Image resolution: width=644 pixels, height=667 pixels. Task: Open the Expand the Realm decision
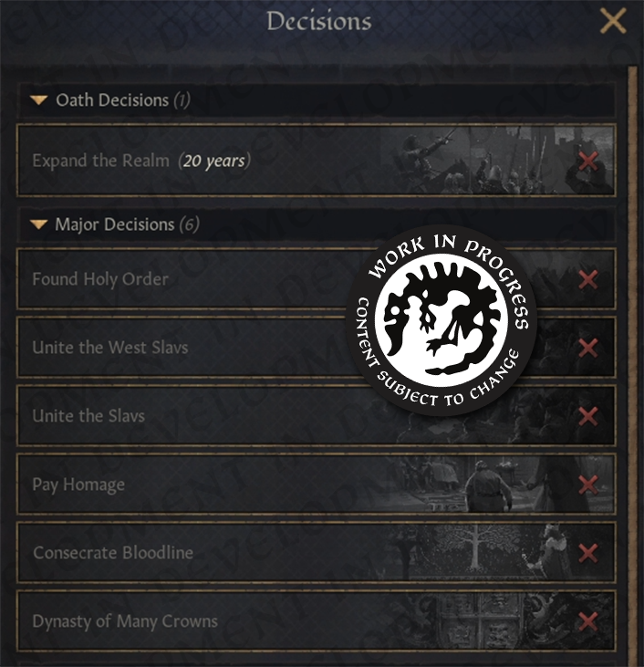pyautogui.click(x=139, y=162)
